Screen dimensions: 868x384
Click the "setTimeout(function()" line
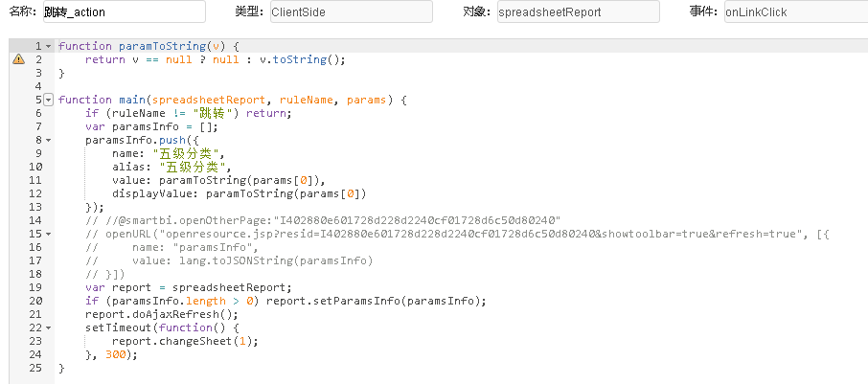pos(162,328)
